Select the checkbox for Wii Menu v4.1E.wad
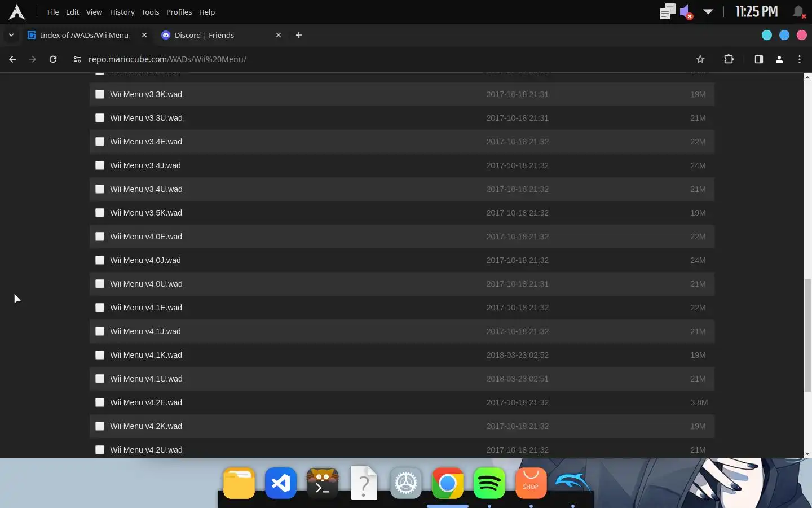The width and height of the screenshot is (812, 508). click(100, 308)
